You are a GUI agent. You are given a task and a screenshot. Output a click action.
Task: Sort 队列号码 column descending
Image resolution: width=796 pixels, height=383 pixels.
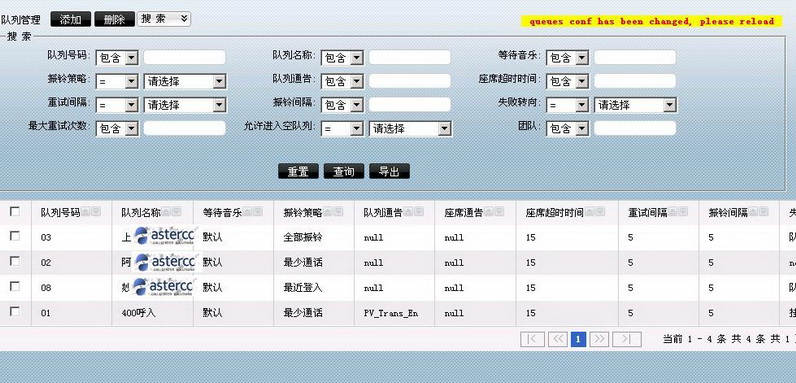pos(96,211)
